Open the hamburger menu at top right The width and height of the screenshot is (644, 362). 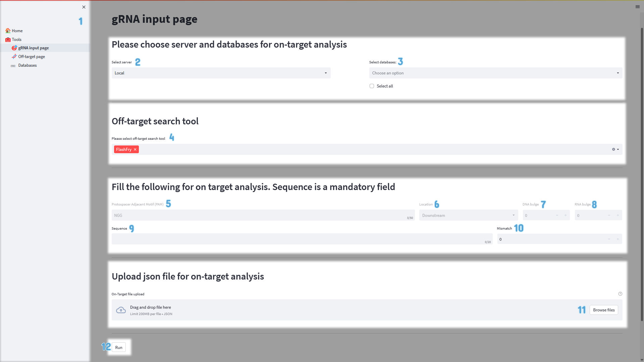(638, 7)
